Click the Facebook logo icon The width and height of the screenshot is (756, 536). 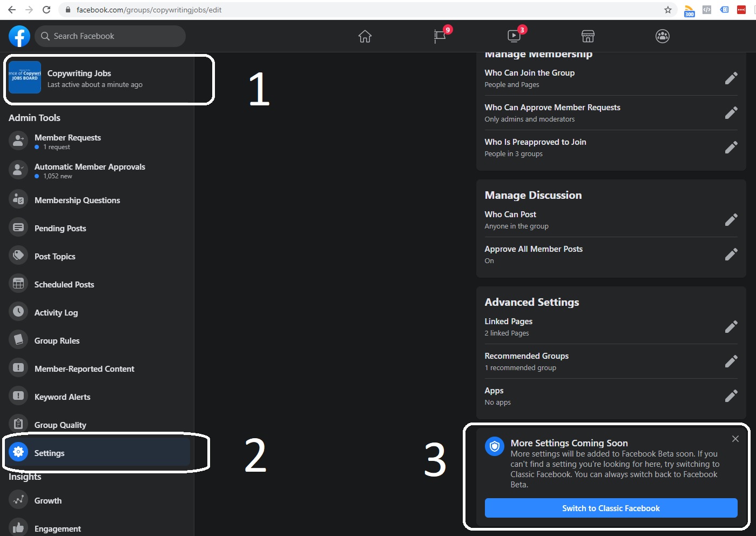coord(19,36)
